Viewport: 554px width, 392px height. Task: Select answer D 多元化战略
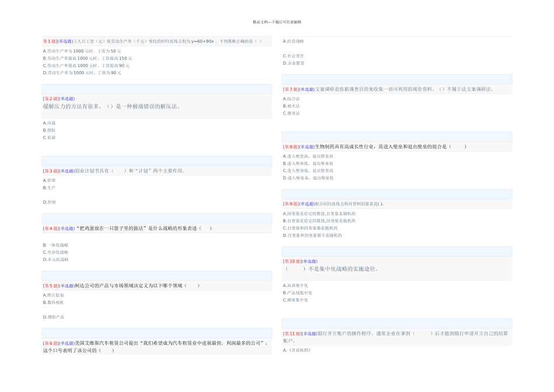click(x=55, y=260)
